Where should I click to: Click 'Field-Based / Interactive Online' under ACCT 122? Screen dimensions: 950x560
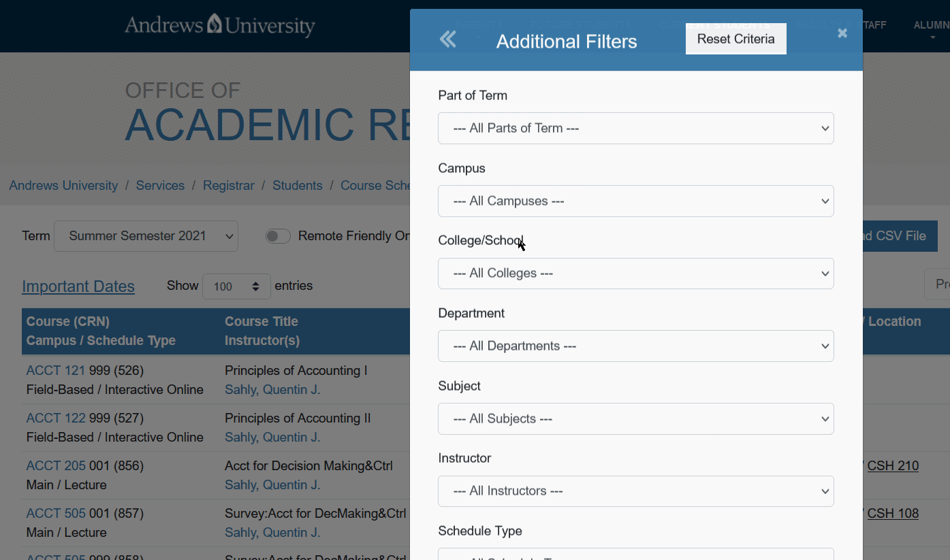point(115,438)
